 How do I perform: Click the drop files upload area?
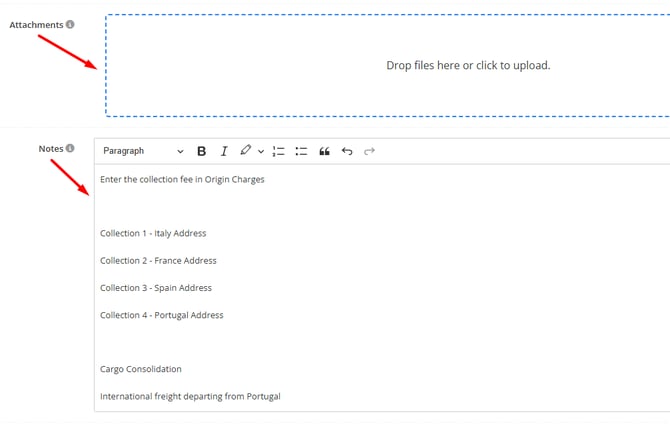[x=467, y=65]
